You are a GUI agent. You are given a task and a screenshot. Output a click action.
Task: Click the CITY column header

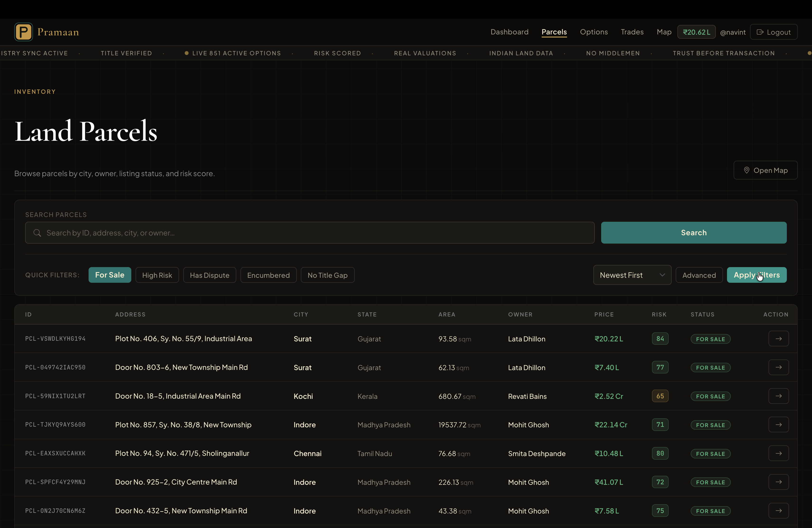(x=301, y=315)
